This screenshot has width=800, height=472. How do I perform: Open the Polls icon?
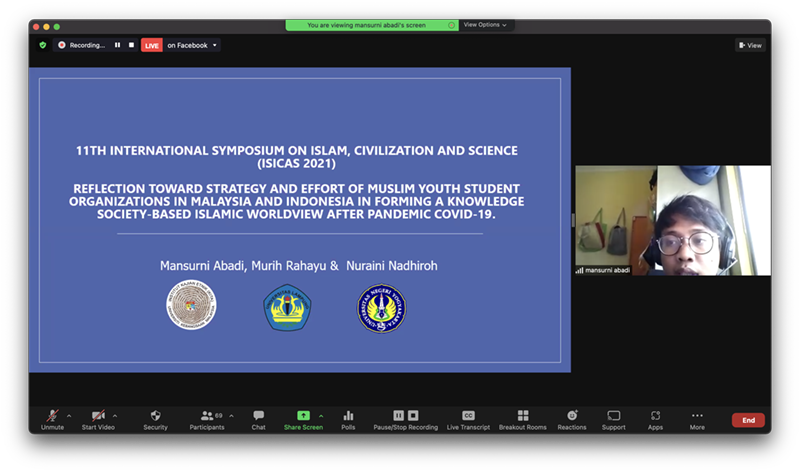tap(348, 419)
